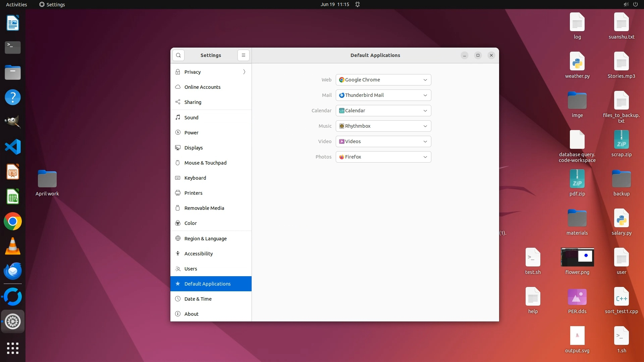Image resolution: width=644 pixels, height=362 pixels.
Task: Open Visual Studio Code from the dock
Action: click(x=13, y=147)
